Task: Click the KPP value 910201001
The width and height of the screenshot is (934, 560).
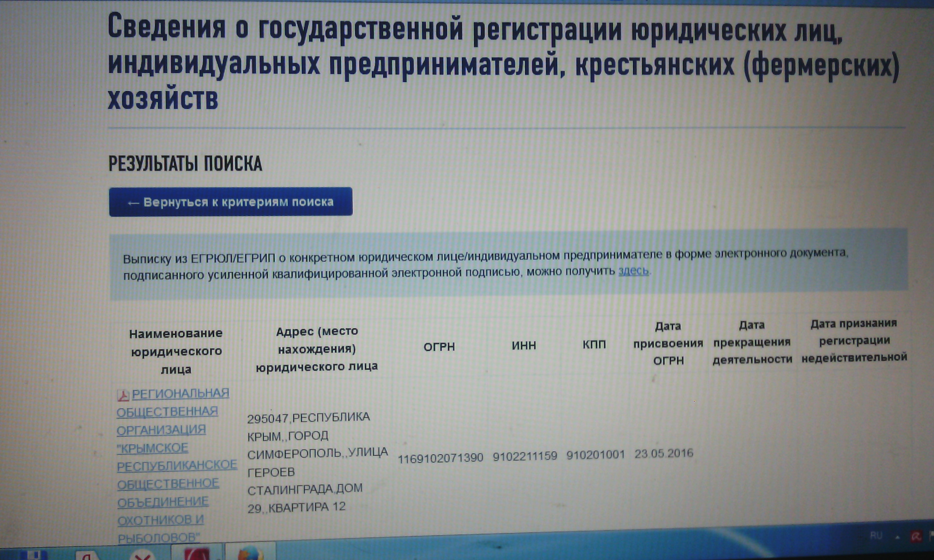Action: point(595,455)
